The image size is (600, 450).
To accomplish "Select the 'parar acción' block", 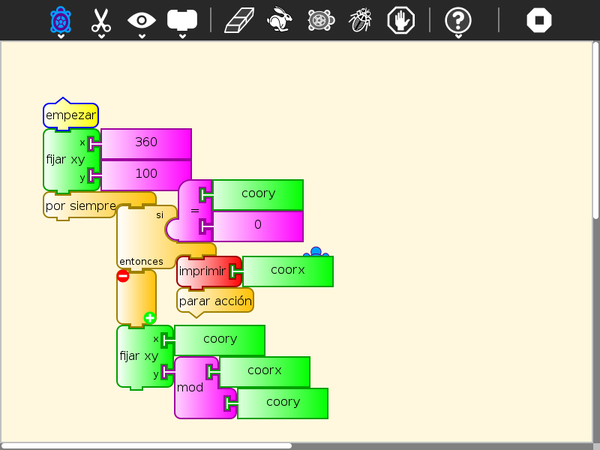I will (214, 300).
